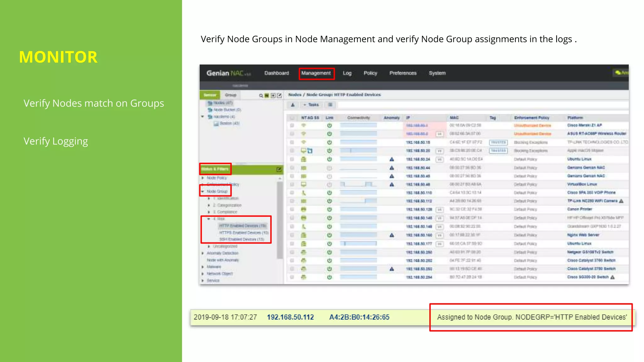The height and width of the screenshot is (362, 644).
Task: Collapse the Node Group filter
Action: [203, 191]
